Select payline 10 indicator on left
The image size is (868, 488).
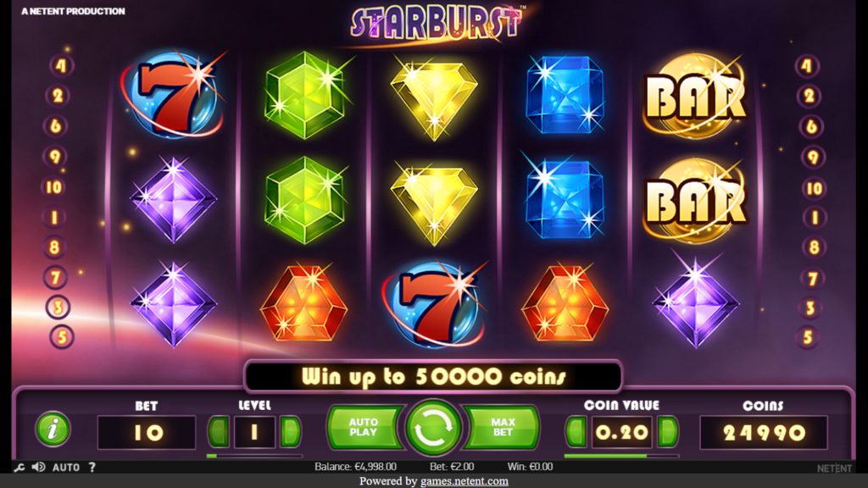[x=53, y=187]
